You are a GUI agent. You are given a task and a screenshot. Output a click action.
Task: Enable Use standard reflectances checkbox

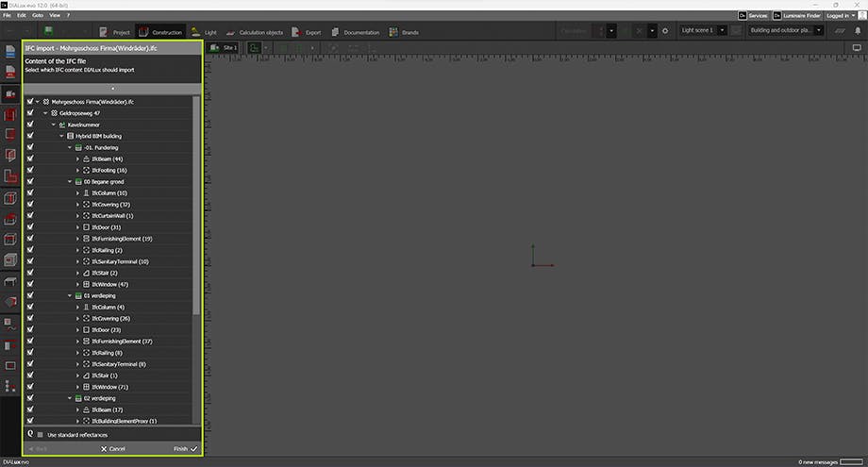pyautogui.click(x=40, y=434)
